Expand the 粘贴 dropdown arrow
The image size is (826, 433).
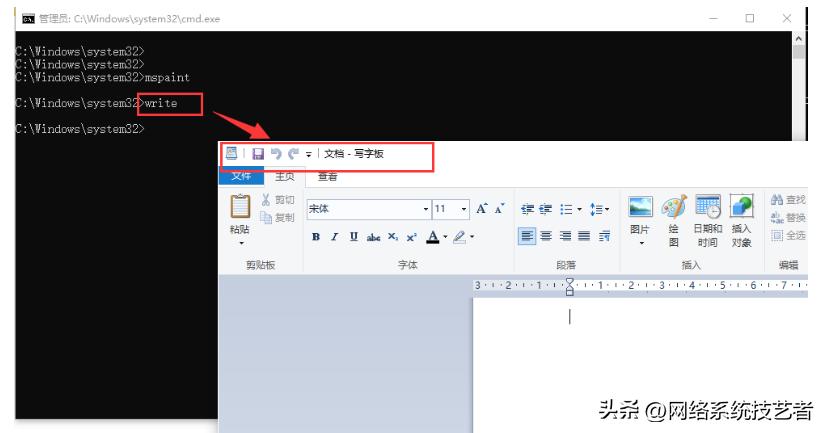click(241, 243)
